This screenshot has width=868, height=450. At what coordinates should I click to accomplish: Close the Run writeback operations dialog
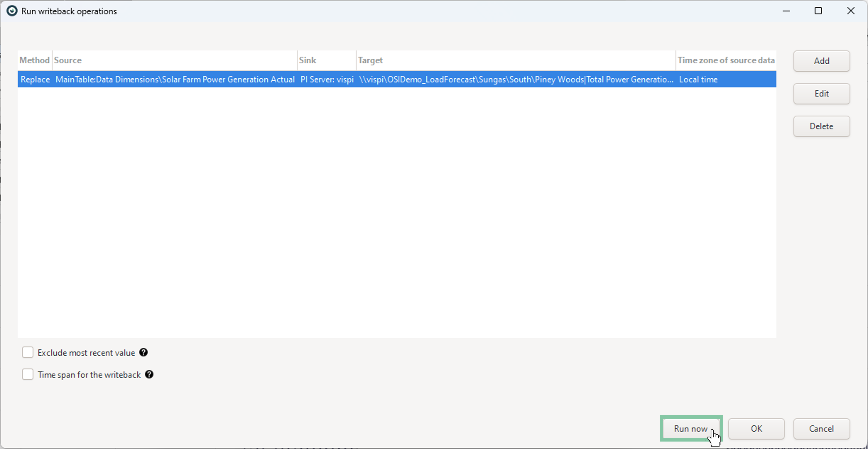pos(850,11)
